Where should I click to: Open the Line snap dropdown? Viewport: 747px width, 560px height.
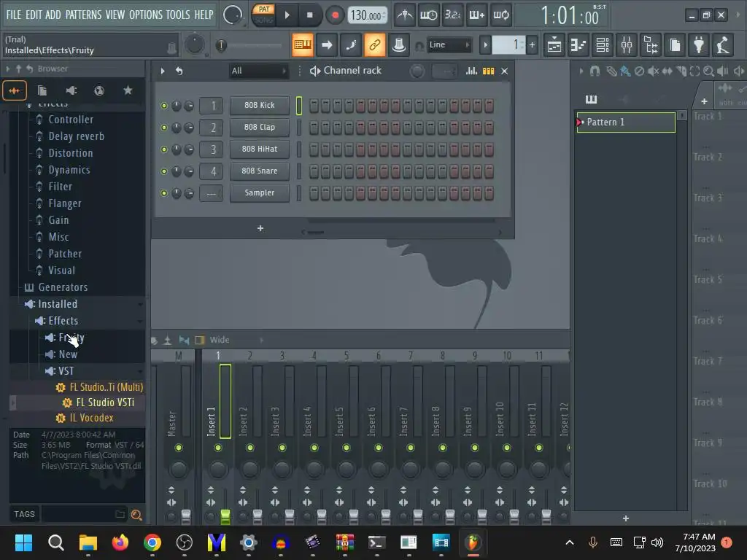coord(449,45)
